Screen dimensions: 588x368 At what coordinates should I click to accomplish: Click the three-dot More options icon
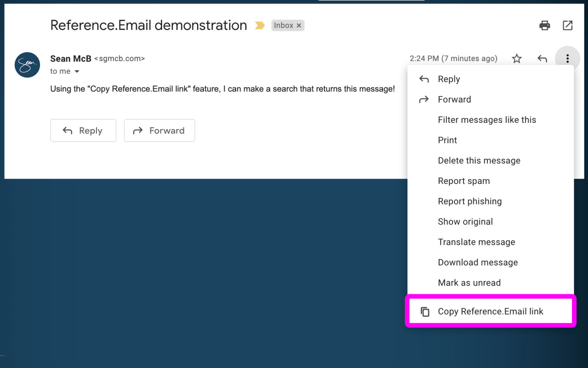568,58
